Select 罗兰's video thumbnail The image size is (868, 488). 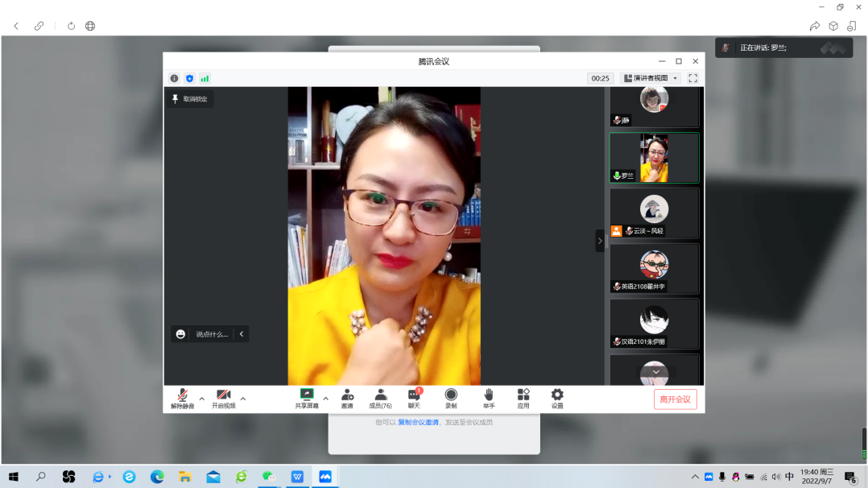[654, 158]
